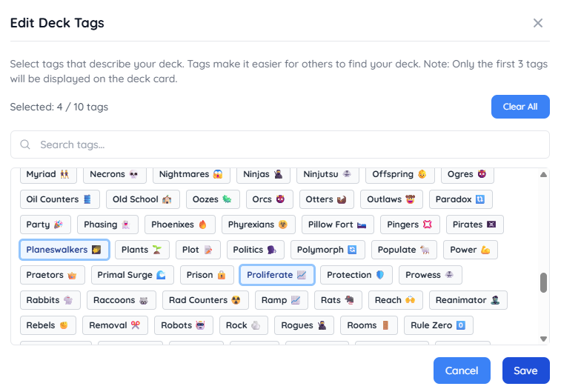This screenshot has height=392, width=561.
Task: Add the Prison lock tag
Action: pos(207,275)
